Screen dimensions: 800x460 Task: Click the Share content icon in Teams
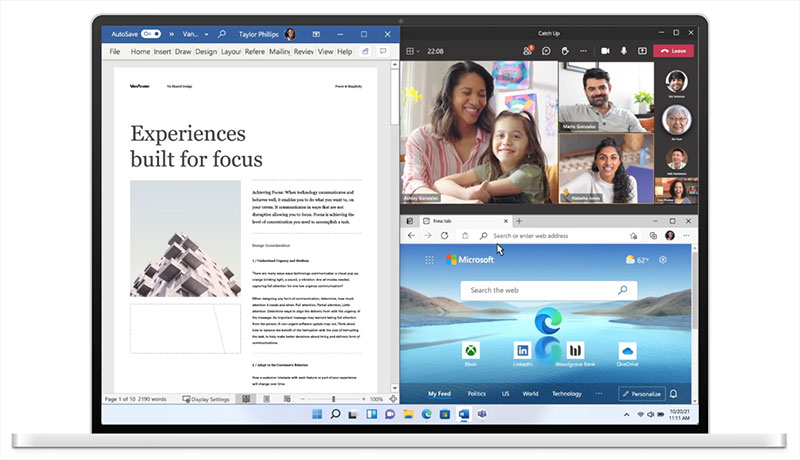[x=641, y=50]
